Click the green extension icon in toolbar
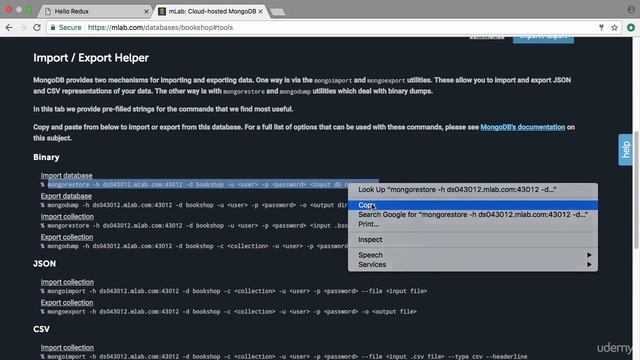 pos(631,28)
